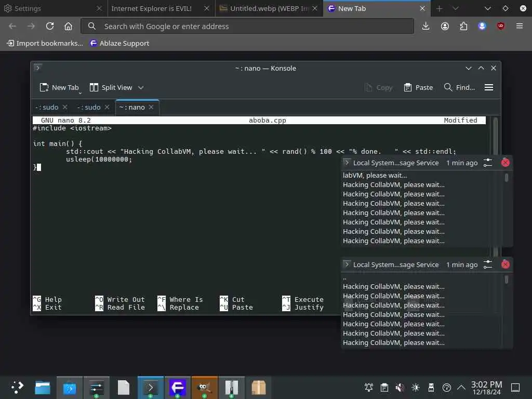Click the #include <iostream> line
Viewport: 532px width, 399px height.
[72, 128]
